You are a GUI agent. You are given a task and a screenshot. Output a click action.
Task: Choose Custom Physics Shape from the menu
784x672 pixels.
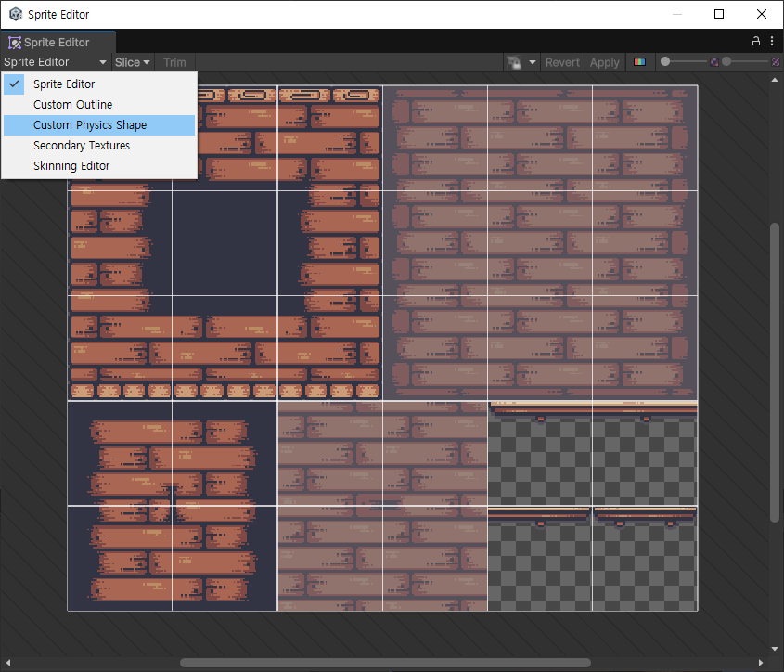(99, 125)
